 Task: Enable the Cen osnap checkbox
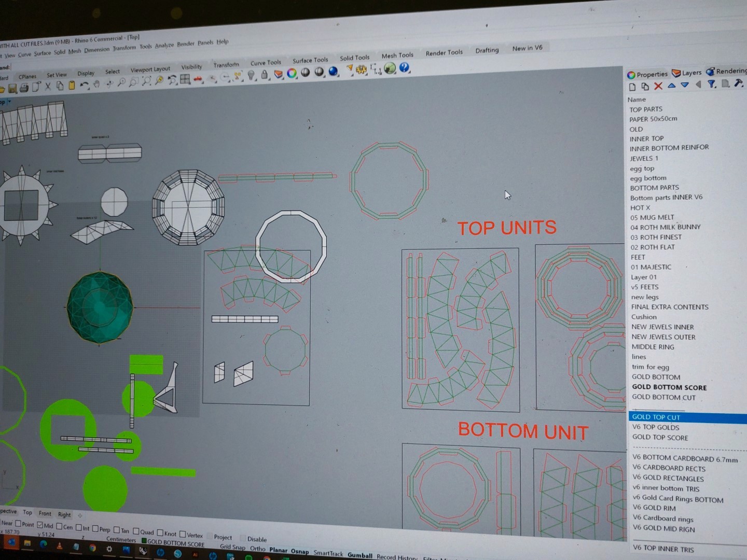click(59, 526)
